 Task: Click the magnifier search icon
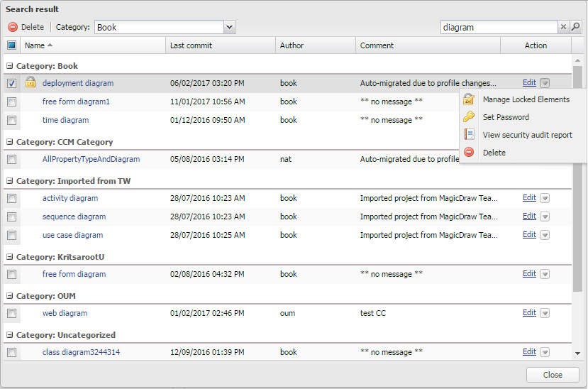tap(576, 27)
